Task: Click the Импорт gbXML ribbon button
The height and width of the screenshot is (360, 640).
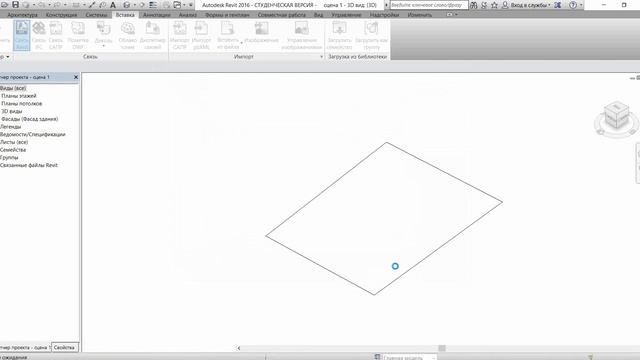Action: coord(201,36)
